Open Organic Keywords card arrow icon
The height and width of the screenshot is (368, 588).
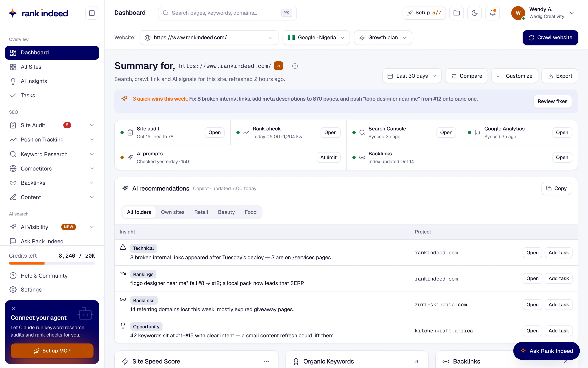coord(416,361)
